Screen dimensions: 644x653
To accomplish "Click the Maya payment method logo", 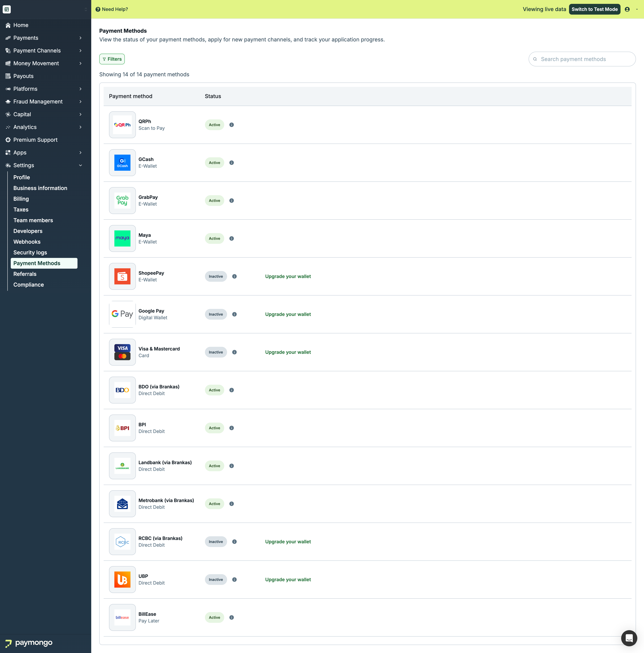I will coord(122,238).
